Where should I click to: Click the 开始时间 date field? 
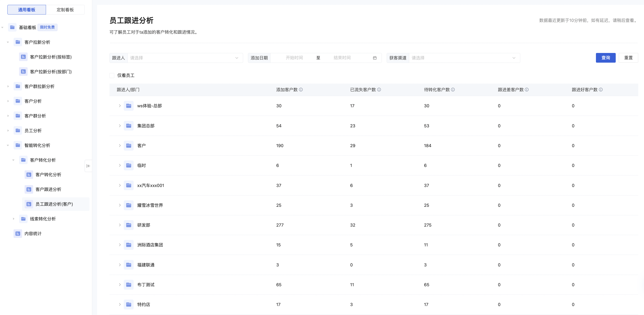click(x=294, y=58)
